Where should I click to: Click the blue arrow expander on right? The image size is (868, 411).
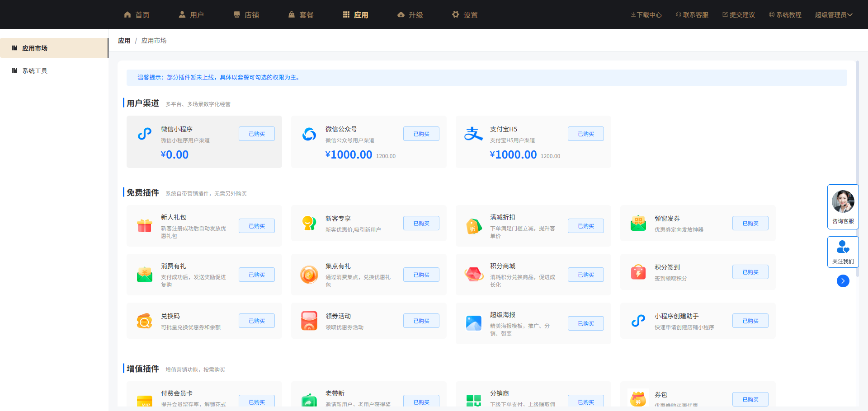click(x=843, y=281)
